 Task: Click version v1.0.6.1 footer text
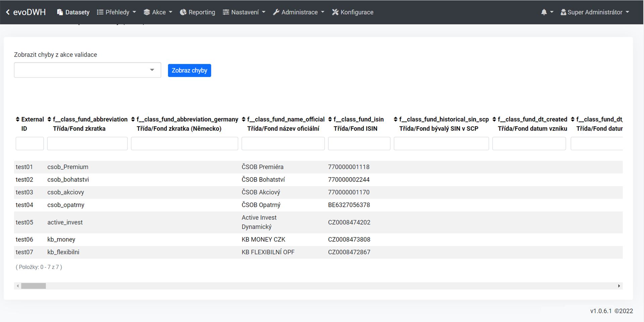tap(601, 311)
